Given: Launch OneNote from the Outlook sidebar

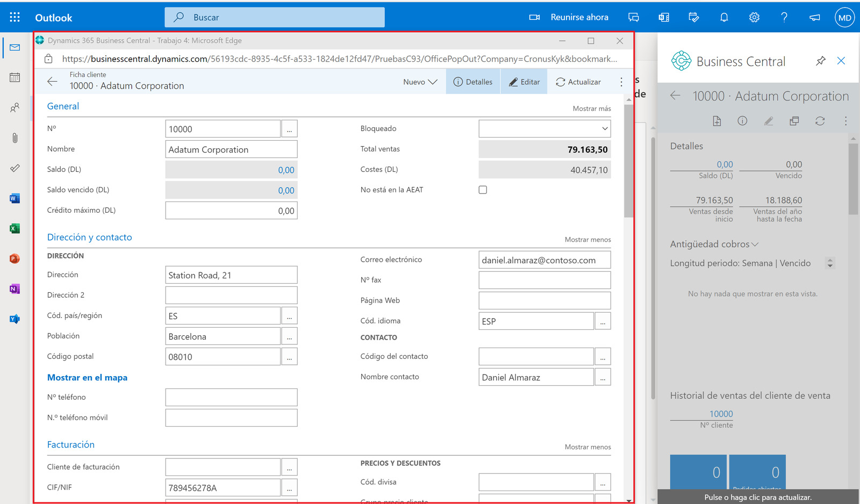Looking at the screenshot, I should click(x=15, y=289).
